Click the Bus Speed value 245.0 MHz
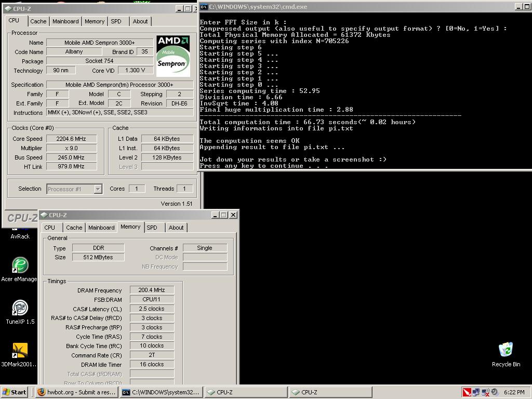The image size is (532, 399). pyautogui.click(x=71, y=157)
